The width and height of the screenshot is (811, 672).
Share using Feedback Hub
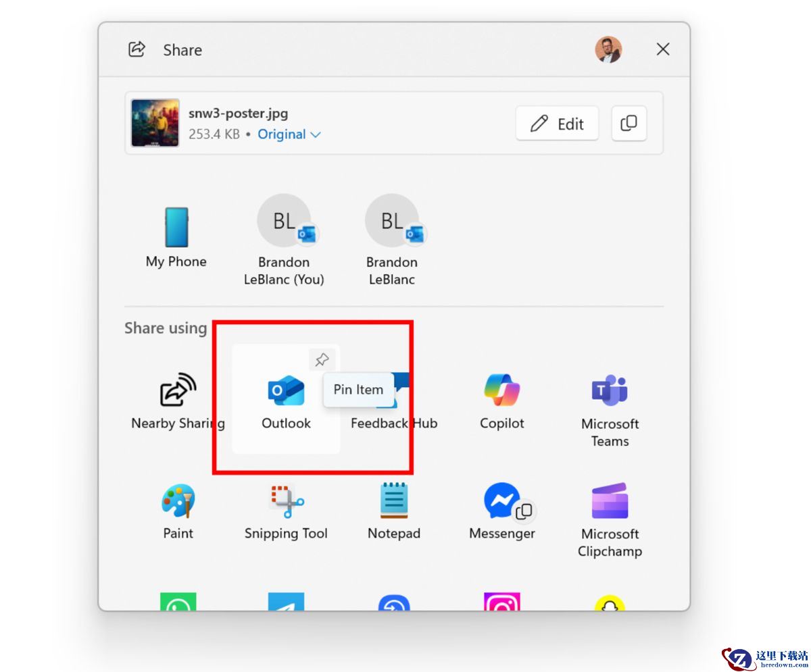click(394, 400)
